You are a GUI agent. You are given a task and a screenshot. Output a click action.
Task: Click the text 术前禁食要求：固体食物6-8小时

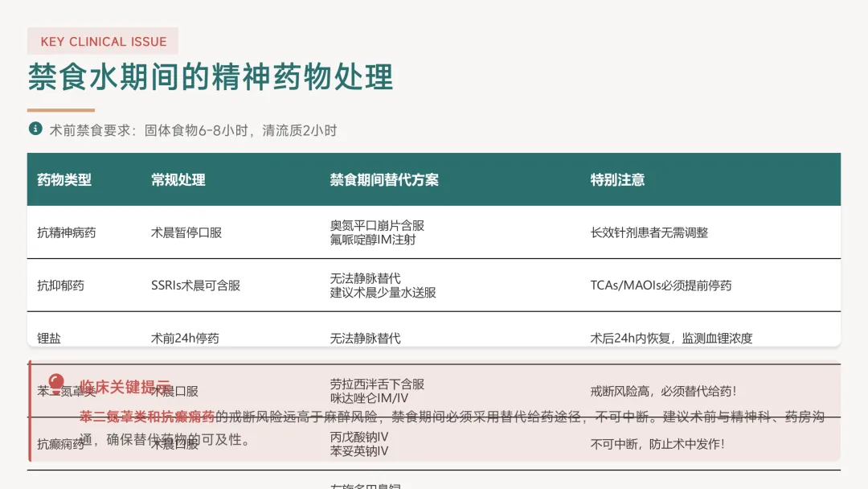tap(149, 131)
